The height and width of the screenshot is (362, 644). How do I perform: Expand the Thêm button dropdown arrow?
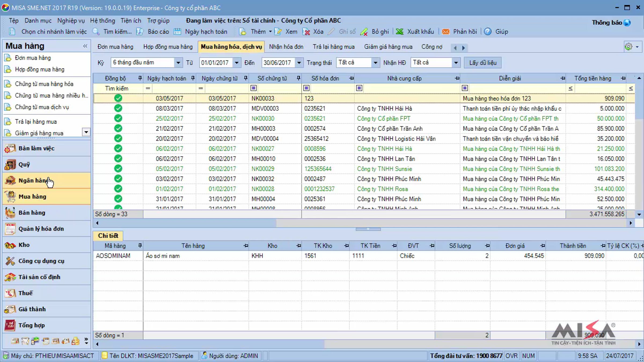[270, 32]
